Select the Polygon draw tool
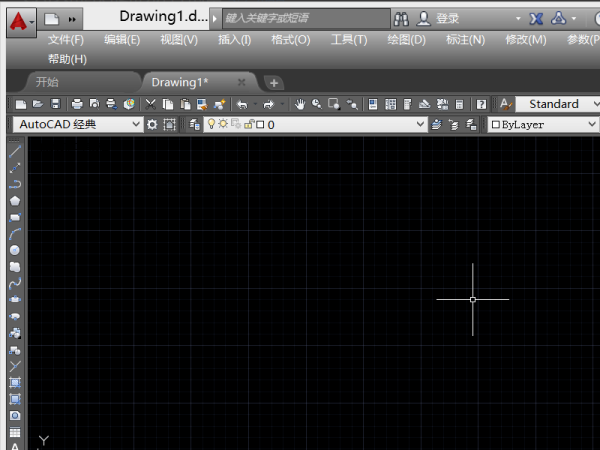 tap(15, 200)
